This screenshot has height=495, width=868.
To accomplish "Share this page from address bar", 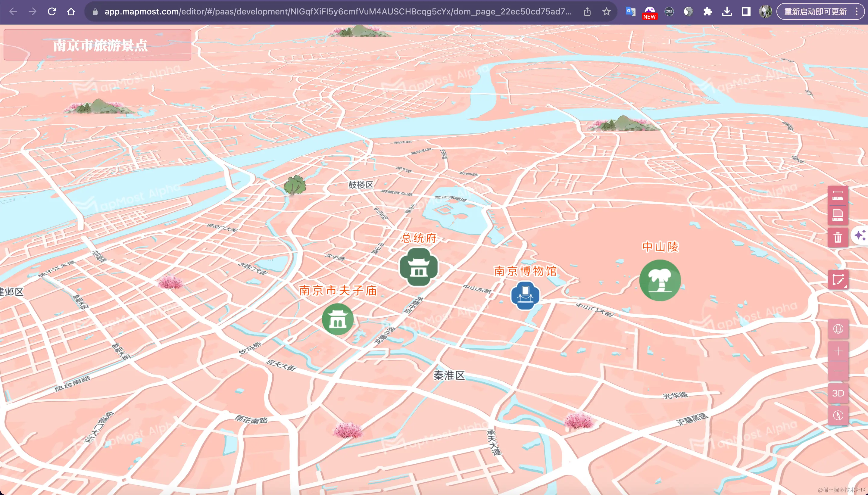I will point(587,11).
